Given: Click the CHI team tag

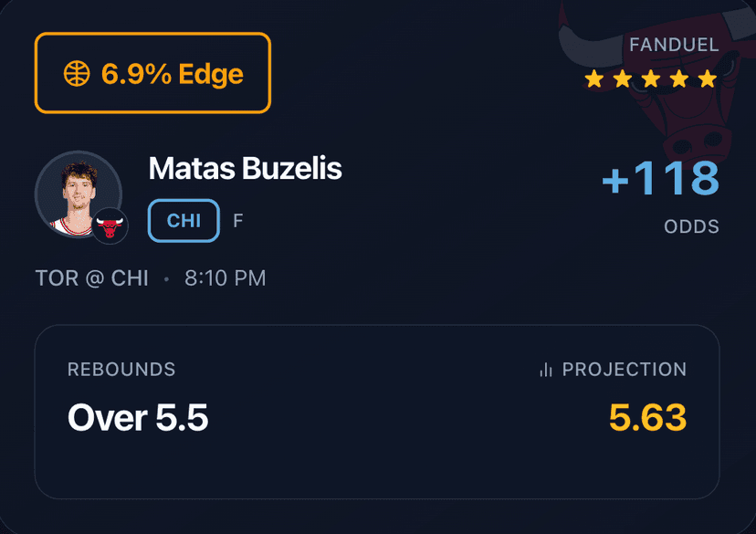Looking at the screenshot, I should coord(184,221).
